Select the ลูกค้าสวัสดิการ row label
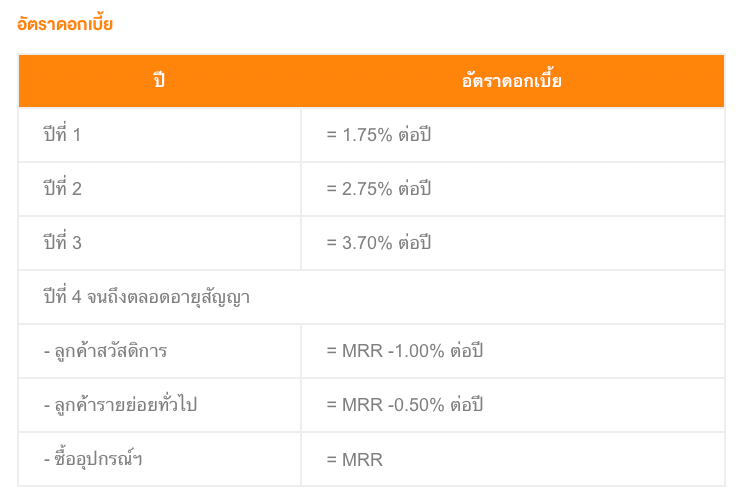The height and width of the screenshot is (504, 748). tap(105, 351)
